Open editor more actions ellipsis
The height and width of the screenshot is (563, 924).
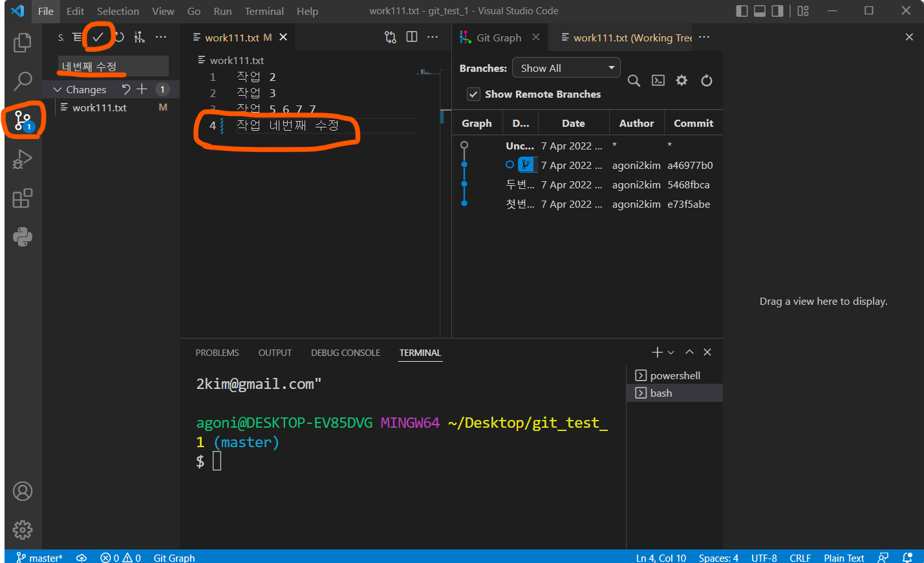433,38
